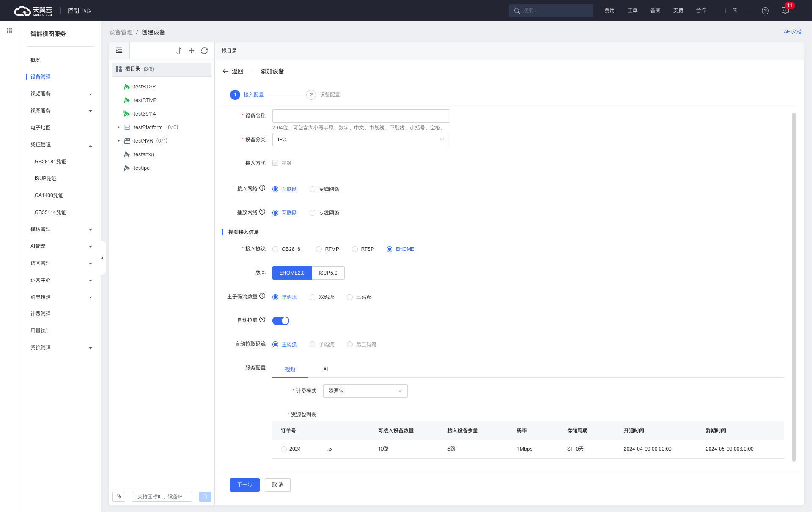
Task: Click the device name input field
Action: pyautogui.click(x=361, y=116)
